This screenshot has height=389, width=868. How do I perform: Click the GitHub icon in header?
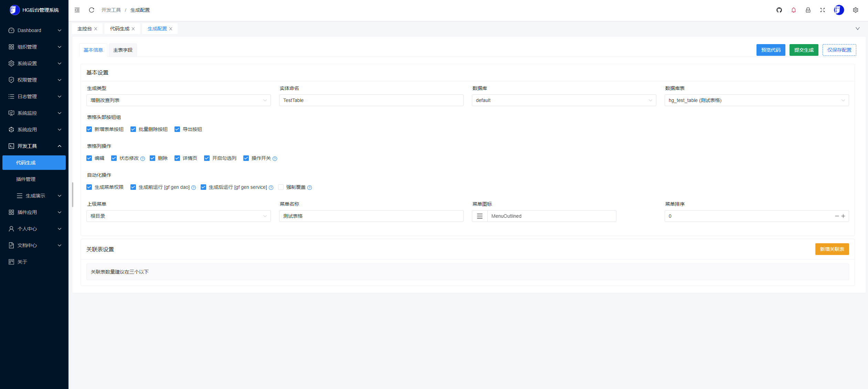point(779,10)
